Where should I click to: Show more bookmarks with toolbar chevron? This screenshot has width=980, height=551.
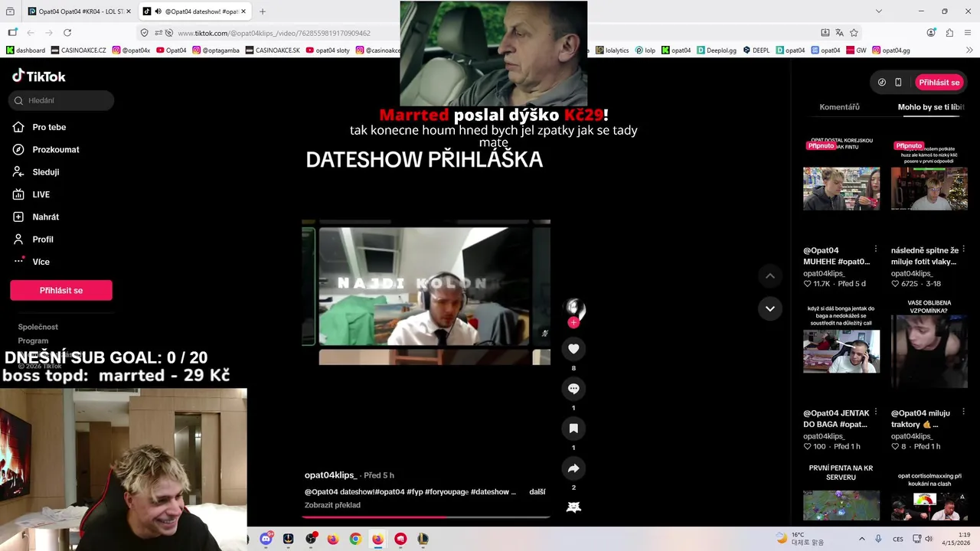(x=969, y=51)
